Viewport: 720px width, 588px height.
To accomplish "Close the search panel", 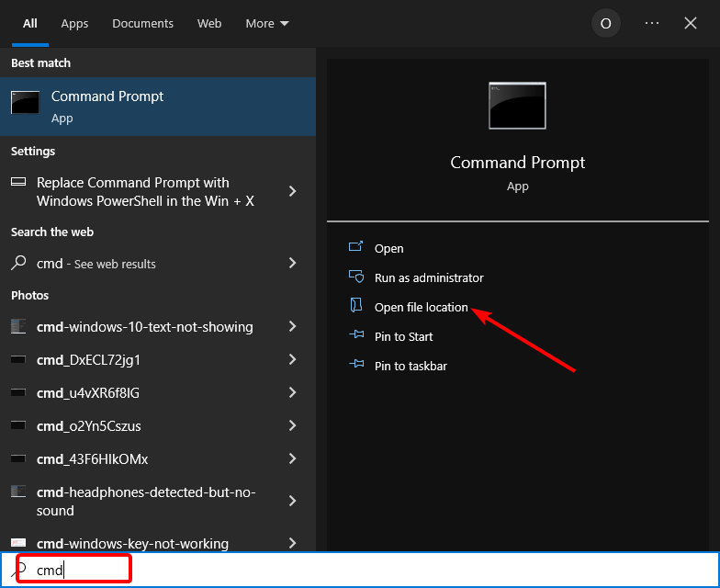I will coord(691,23).
